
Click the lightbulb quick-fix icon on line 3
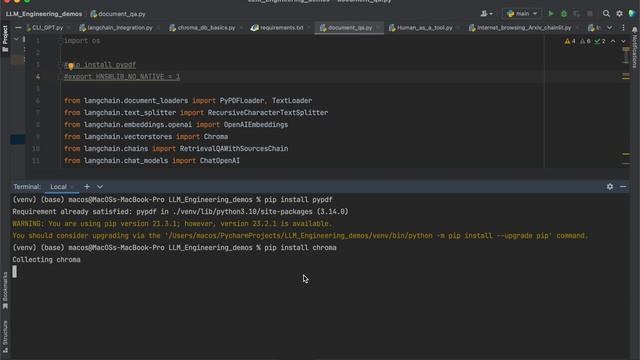click(x=71, y=66)
